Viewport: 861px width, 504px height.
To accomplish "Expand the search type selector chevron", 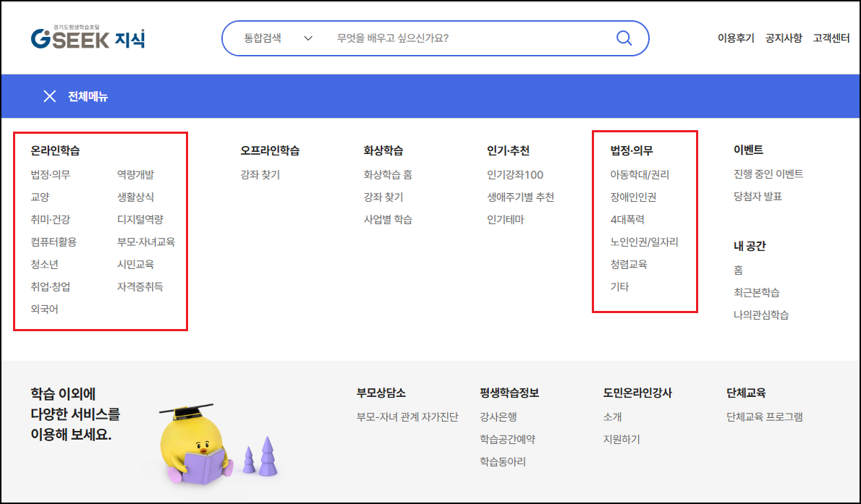I will pyautogui.click(x=310, y=38).
